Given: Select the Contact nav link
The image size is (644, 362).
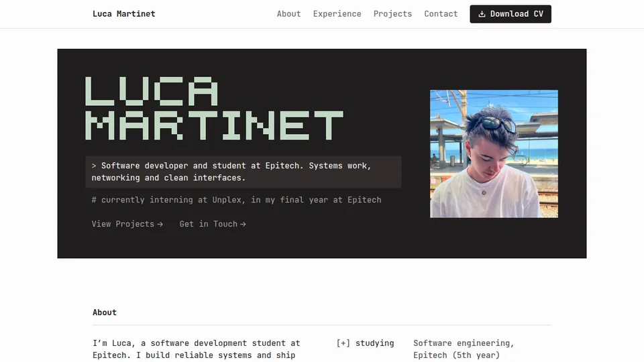Looking at the screenshot, I should pyautogui.click(x=441, y=14).
